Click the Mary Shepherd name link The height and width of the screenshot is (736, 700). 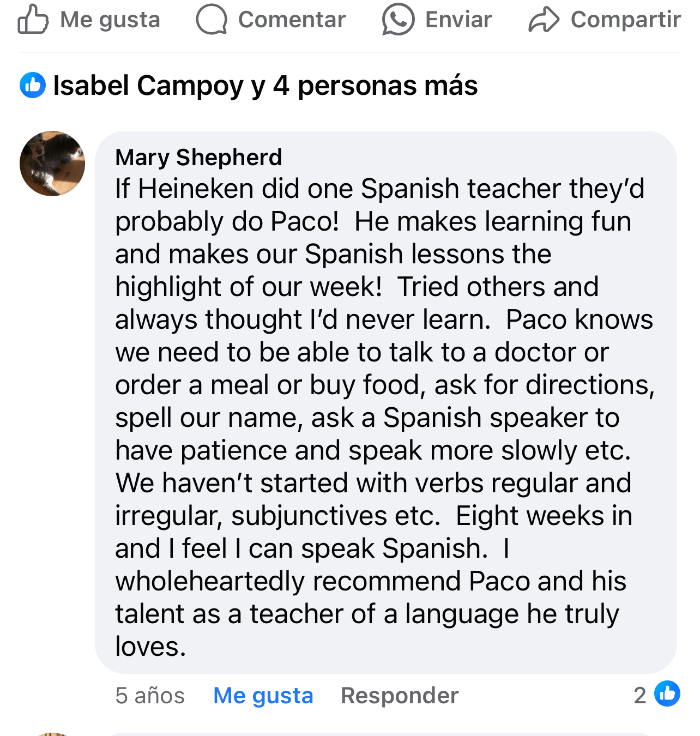[x=198, y=158]
